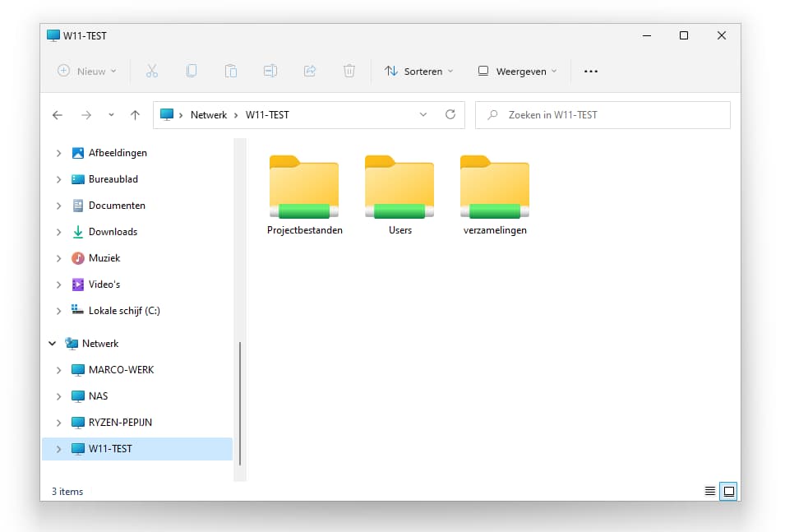Select the verzamelingen shared folder
The width and height of the screenshot is (785, 532).
tap(495, 196)
